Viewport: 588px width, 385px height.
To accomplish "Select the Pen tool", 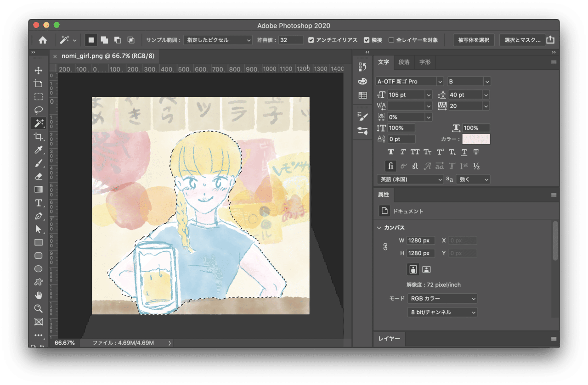I will [39, 216].
